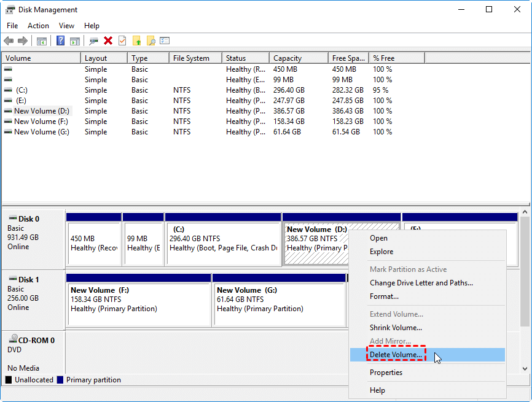Click the disk pane scrollbar down arrow
This screenshot has height=402, width=532.
pos(525,368)
